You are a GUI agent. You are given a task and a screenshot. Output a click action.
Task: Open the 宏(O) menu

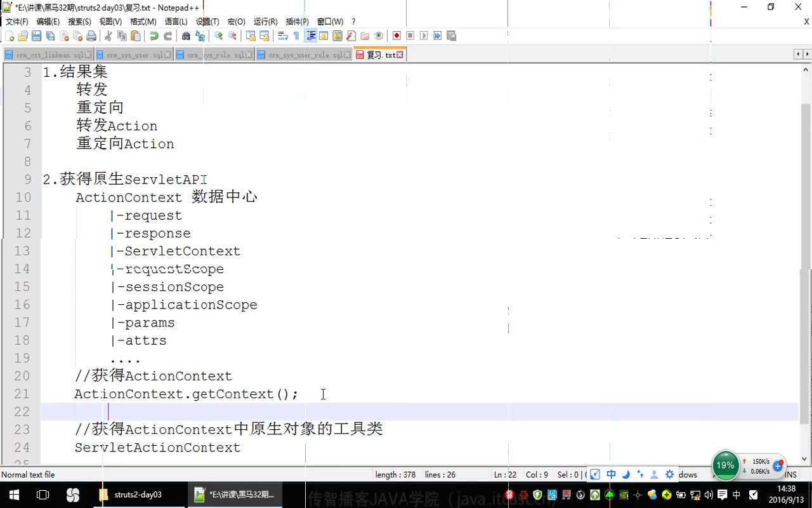pyautogui.click(x=237, y=22)
